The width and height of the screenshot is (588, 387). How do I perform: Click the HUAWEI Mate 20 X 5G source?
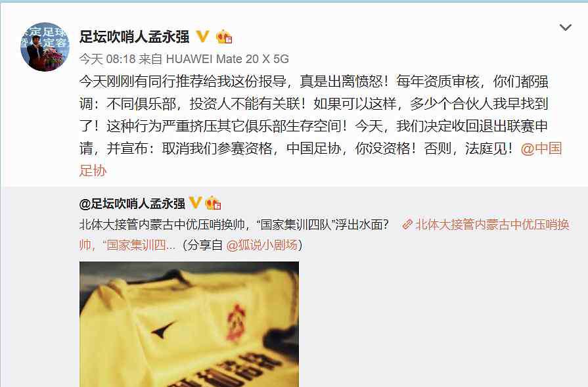click(227, 59)
